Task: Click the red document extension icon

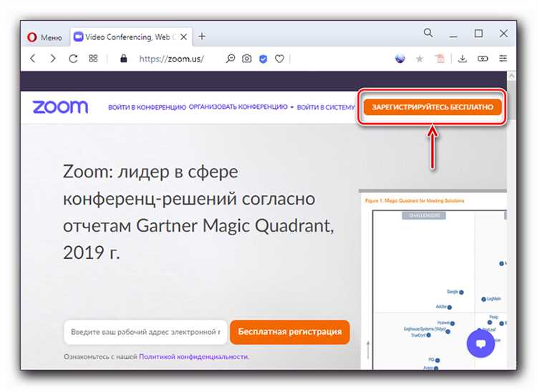Action: pos(440,59)
